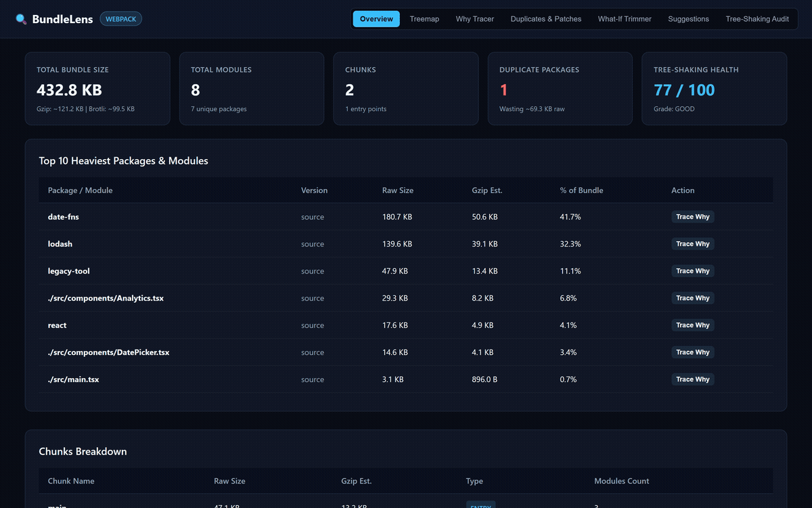Click the 32.3% bundle percentage cell
This screenshot has width=812, height=508.
(x=570, y=244)
